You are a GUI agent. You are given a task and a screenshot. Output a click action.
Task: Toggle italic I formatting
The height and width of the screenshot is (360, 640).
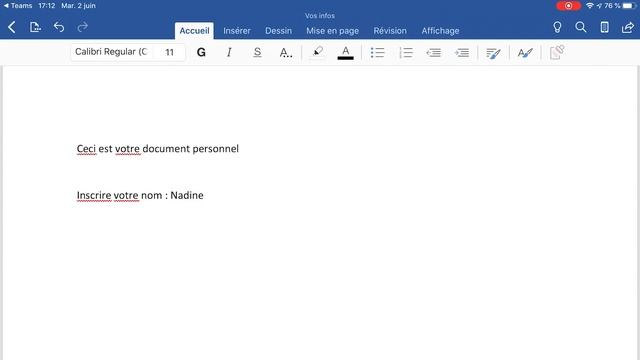(229, 52)
